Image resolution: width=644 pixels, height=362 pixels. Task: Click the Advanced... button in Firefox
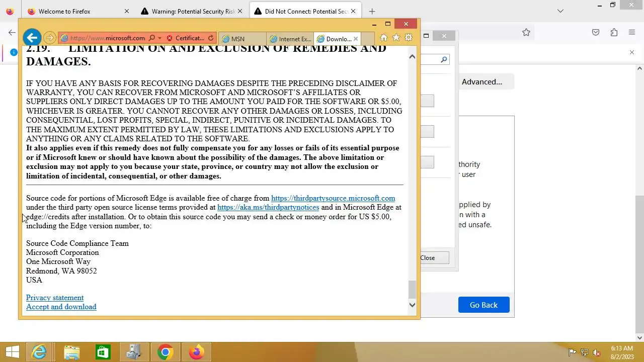[x=482, y=82]
